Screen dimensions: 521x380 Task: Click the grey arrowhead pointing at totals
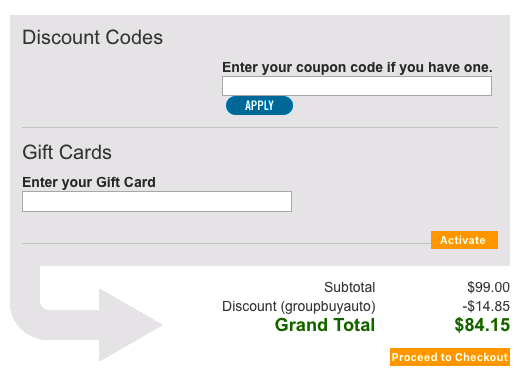pos(130,325)
